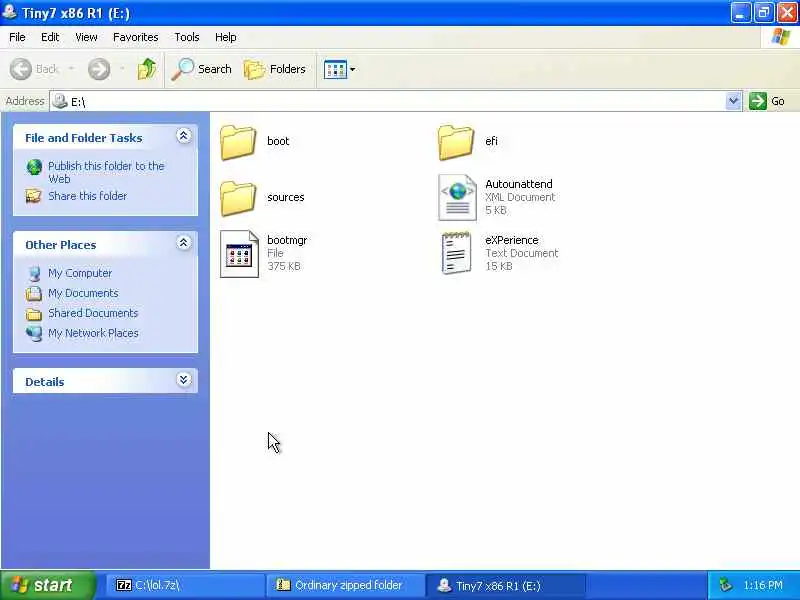The height and width of the screenshot is (600, 800).
Task: Click the Forward navigation arrow
Action: point(99,69)
